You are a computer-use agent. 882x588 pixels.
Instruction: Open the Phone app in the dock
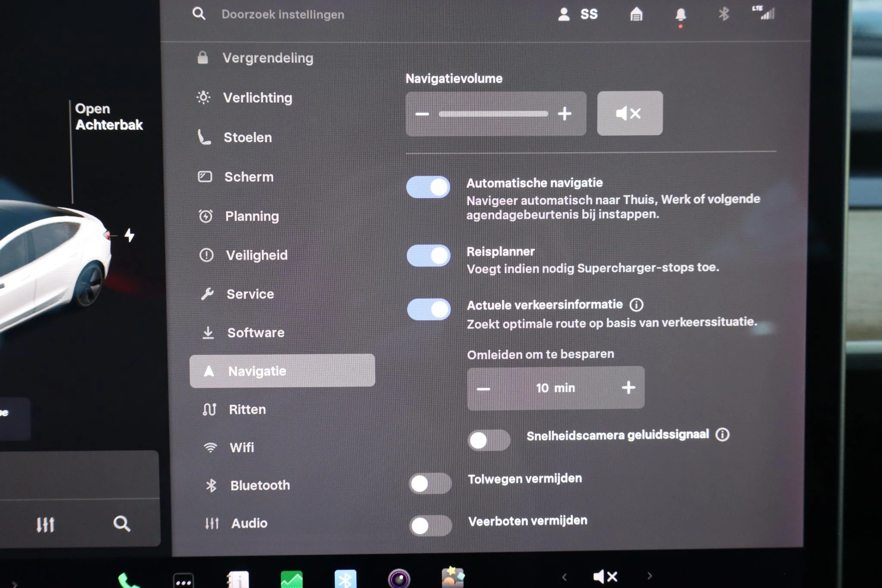tap(128, 580)
